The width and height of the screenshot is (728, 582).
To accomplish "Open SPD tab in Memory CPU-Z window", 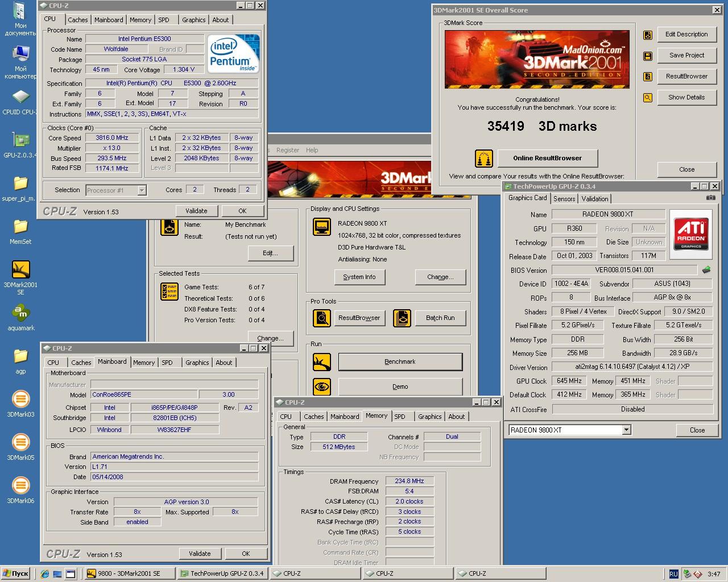I will coord(400,417).
